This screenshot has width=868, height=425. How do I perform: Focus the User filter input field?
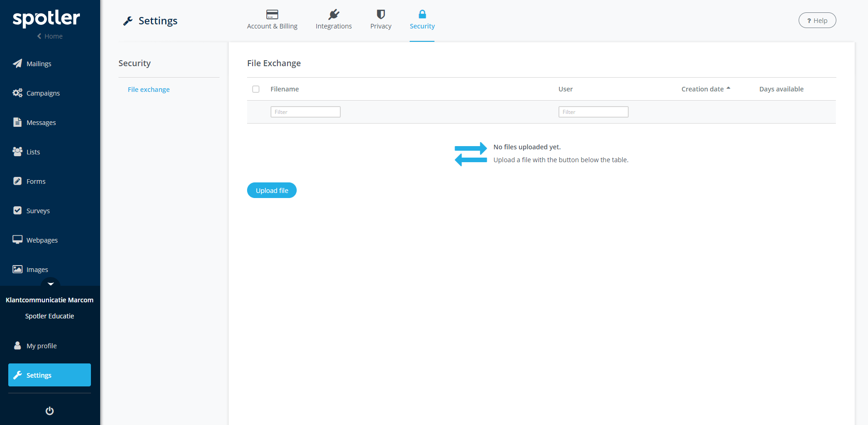pyautogui.click(x=593, y=112)
